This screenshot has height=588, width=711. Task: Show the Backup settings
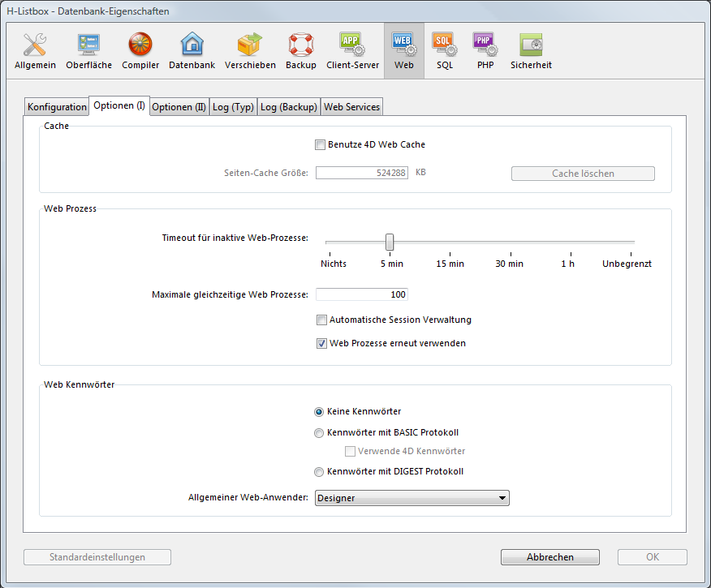[300, 50]
